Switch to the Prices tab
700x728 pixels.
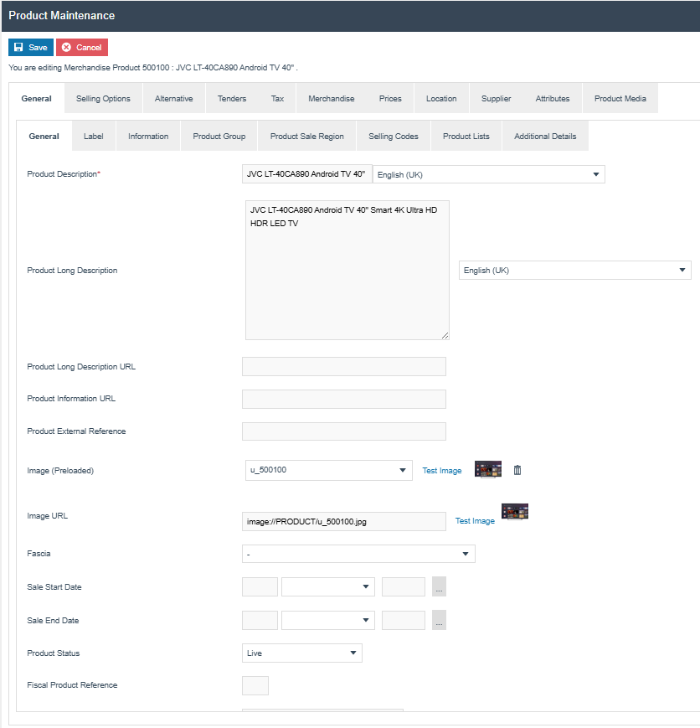390,98
